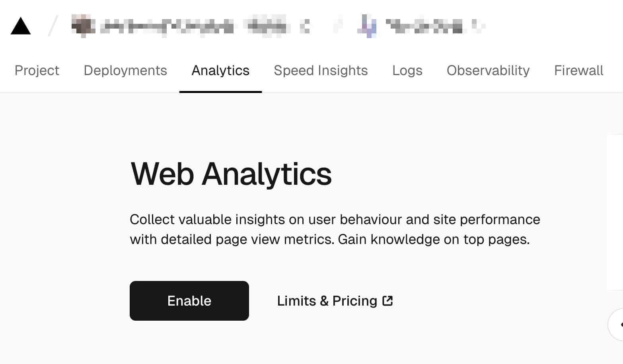Open the Limits & Pricing link
This screenshot has width=623, height=364.
(327, 301)
